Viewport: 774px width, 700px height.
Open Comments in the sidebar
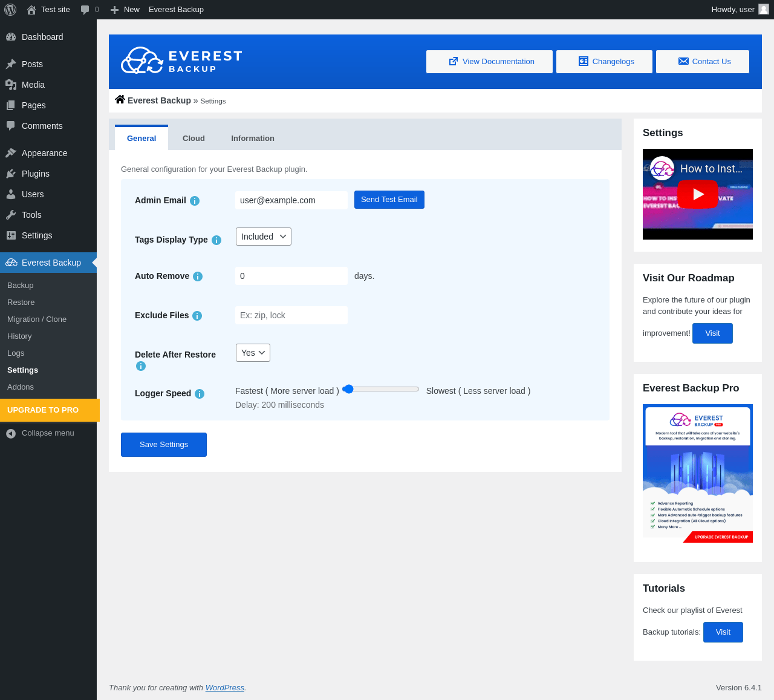tap(48, 126)
